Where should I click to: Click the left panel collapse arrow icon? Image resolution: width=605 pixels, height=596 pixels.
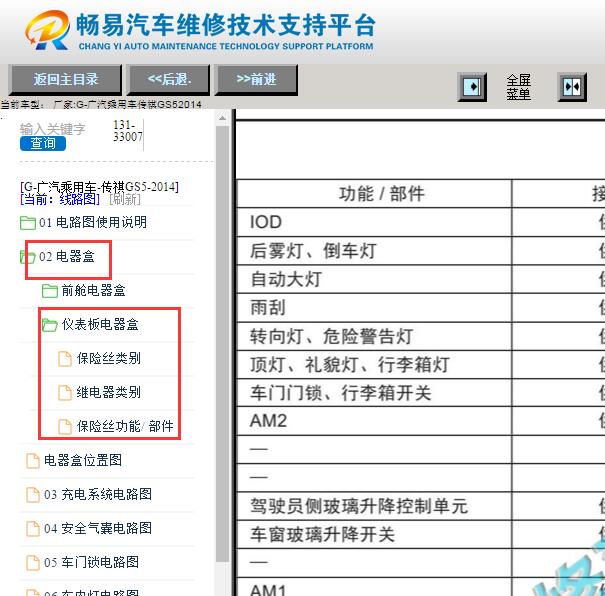point(472,87)
